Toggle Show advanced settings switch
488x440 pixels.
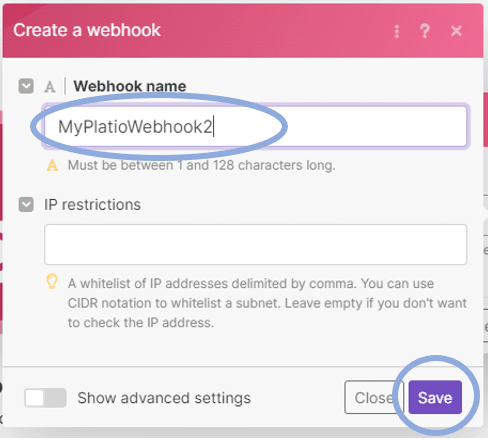tap(45, 398)
